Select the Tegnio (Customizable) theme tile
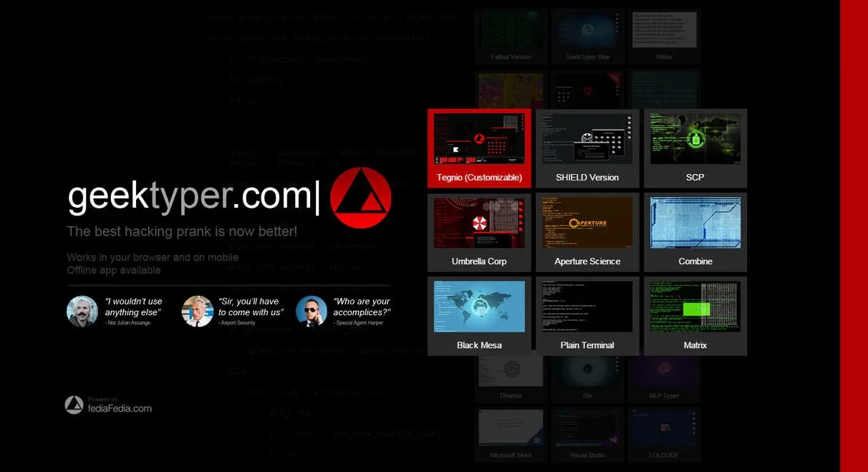Viewport: 868px width, 472px height. pos(479,148)
